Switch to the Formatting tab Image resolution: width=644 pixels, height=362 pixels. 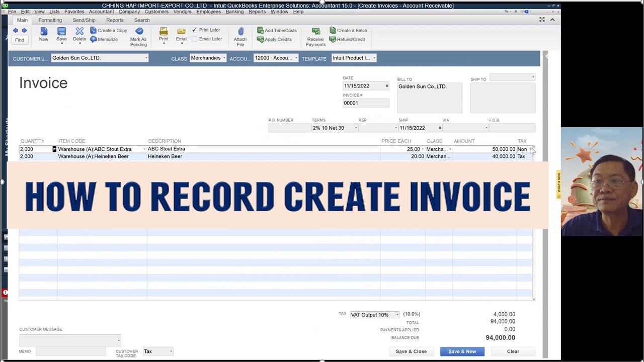pyautogui.click(x=50, y=20)
